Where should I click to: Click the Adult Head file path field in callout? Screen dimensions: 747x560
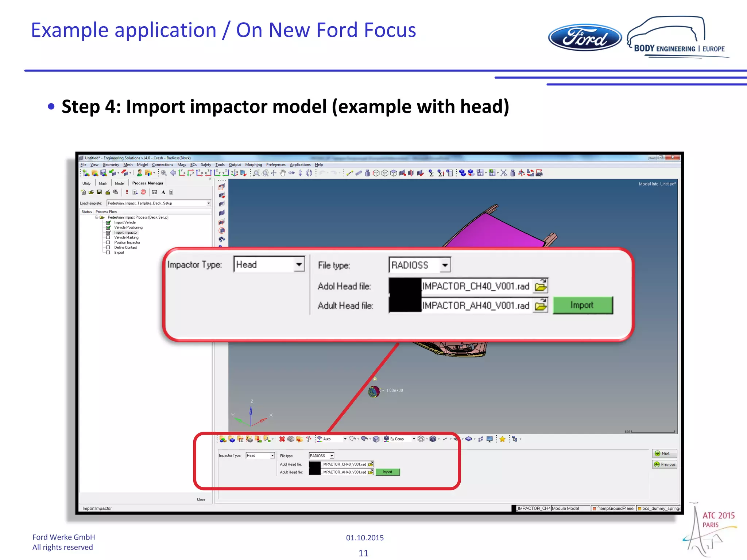461,305
